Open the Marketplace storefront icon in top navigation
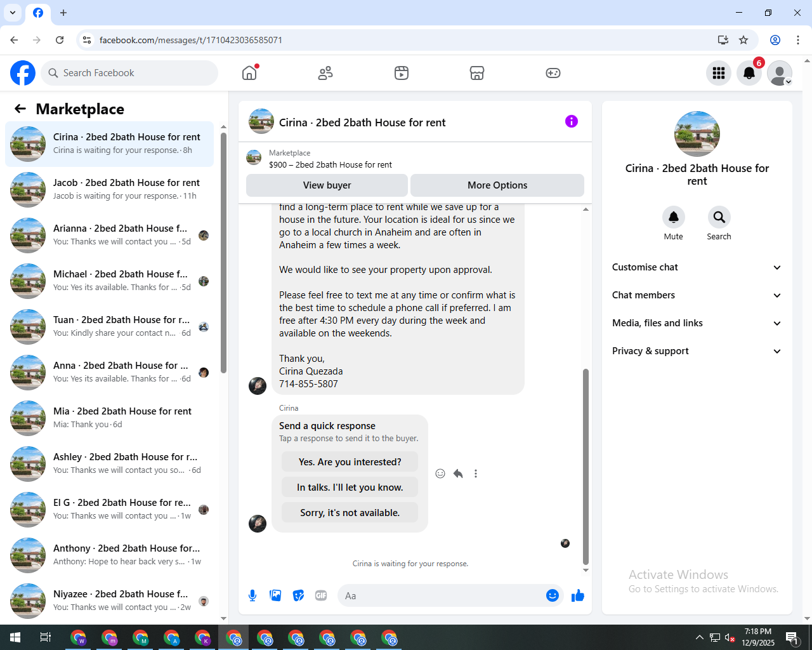This screenshot has width=812, height=650. pyautogui.click(x=477, y=73)
